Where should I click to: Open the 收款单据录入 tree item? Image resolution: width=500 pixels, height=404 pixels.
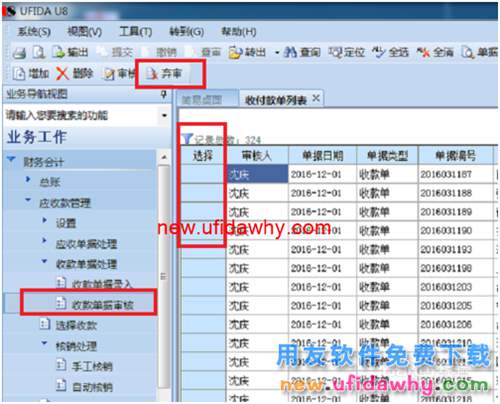[94, 284]
